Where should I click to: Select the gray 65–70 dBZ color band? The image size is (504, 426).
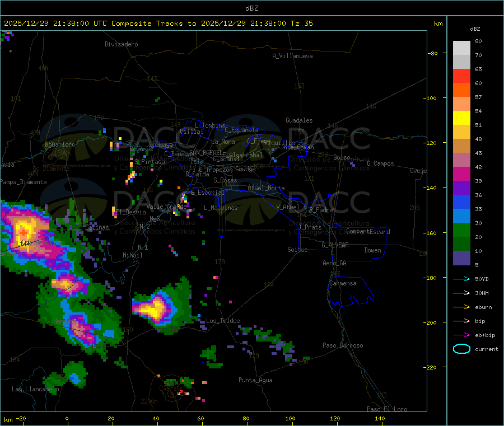pyautogui.click(x=461, y=62)
